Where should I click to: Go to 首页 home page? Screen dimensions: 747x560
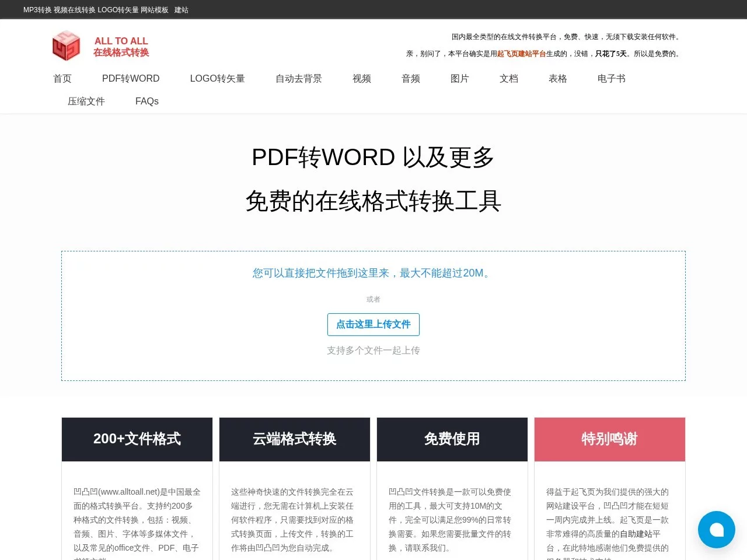coord(62,79)
